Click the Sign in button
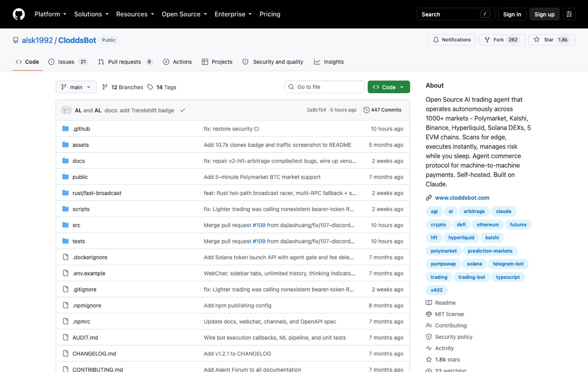Viewport: 588px width, 372px height. tap(512, 14)
